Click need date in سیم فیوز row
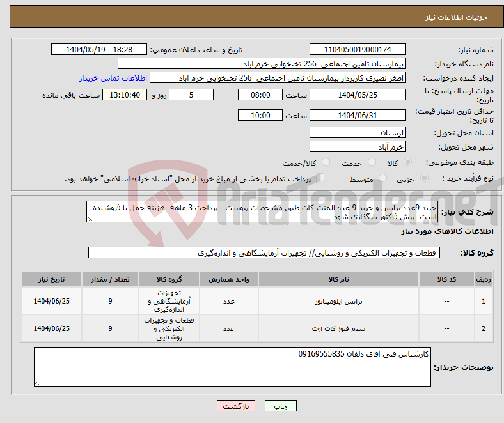The width and height of the screenshot is (504, 423). point(51,328)
